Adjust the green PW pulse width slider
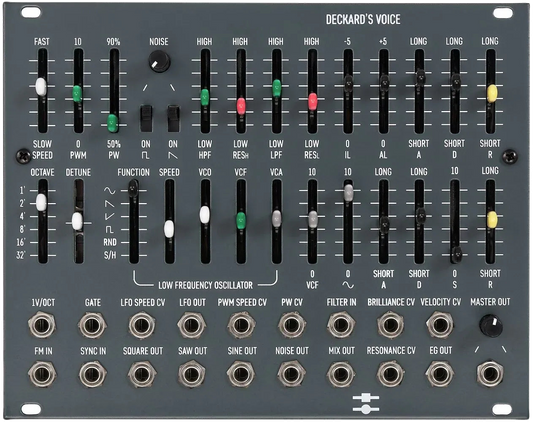533x422 pixels. pos(113,123)
